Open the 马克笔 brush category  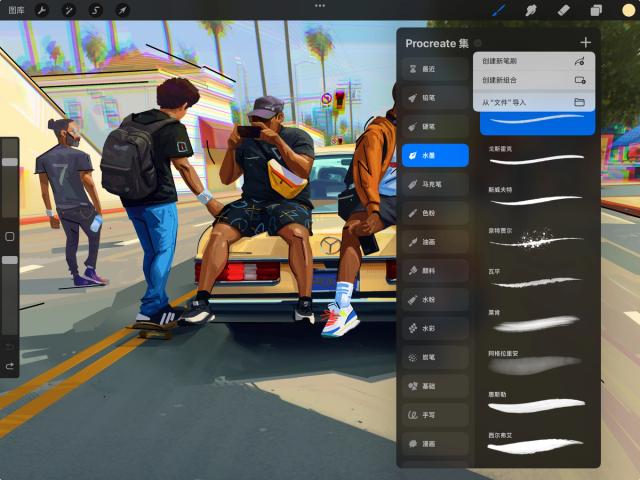click(x=435, y=184)
